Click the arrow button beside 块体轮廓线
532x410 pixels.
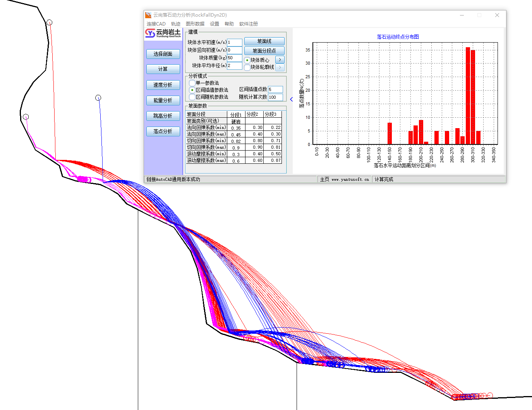[280, 67]
